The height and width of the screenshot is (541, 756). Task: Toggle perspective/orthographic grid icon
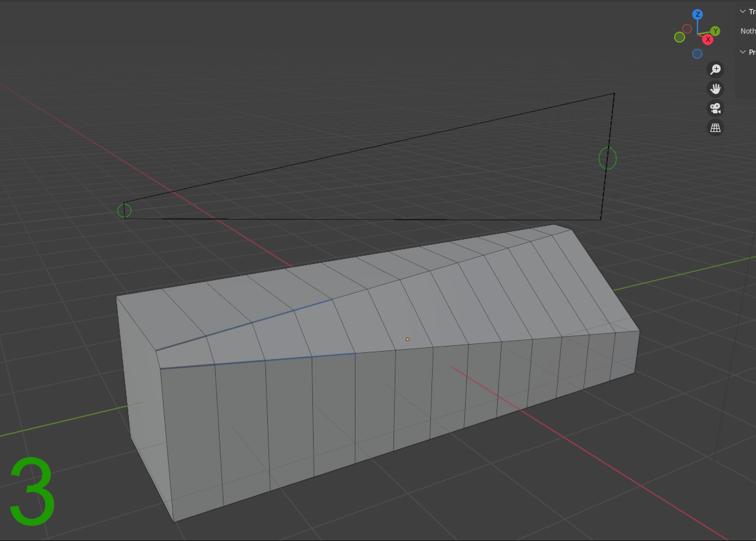tap(715, 128)
